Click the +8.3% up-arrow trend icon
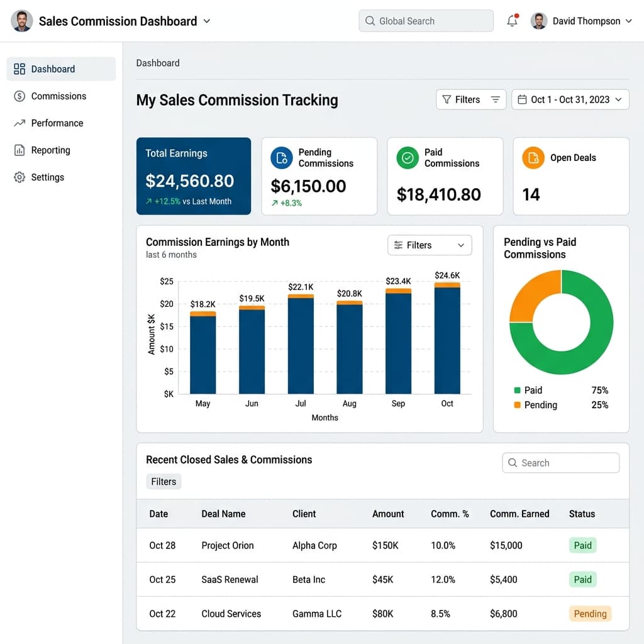Screen dimensions: 644x644 (275, 203)
